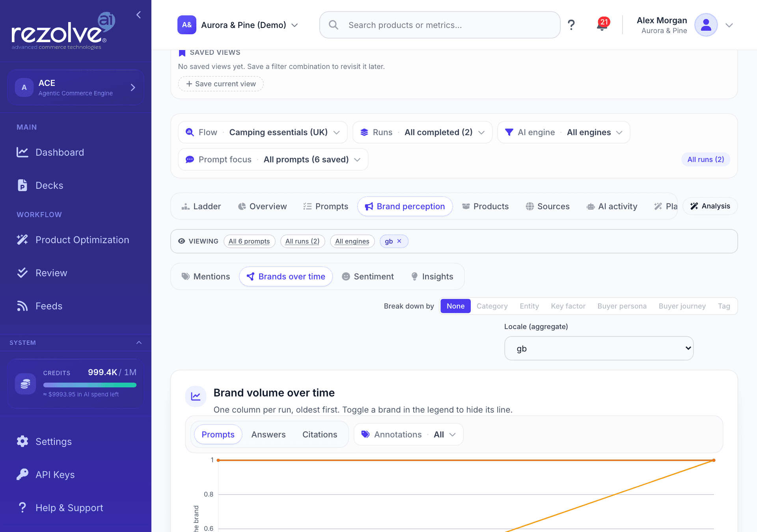The image size is (757, 532).
Task: Break down by Key factor
Action: point(568,306)
